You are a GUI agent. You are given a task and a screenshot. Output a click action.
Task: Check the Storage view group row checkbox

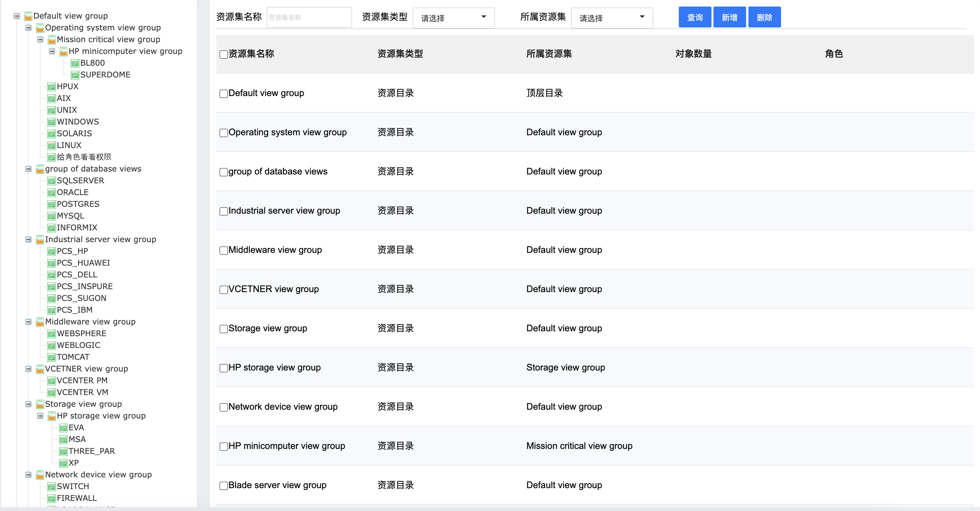[x=224, y=329]
